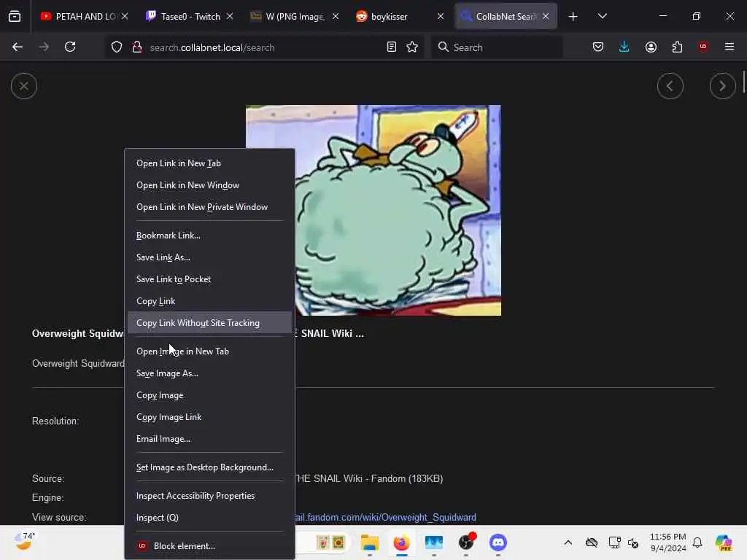Select Bookmark Link… menu entry
Image resolution: width=747 pixels, height=560 pixels.
(x=209, y=236)
